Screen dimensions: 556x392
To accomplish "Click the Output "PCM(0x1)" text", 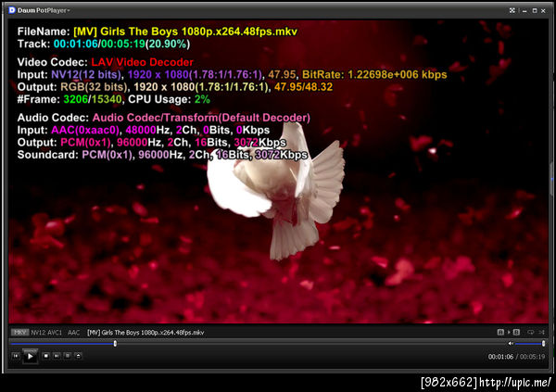I will pyautogui.click(x=85, y=143).
